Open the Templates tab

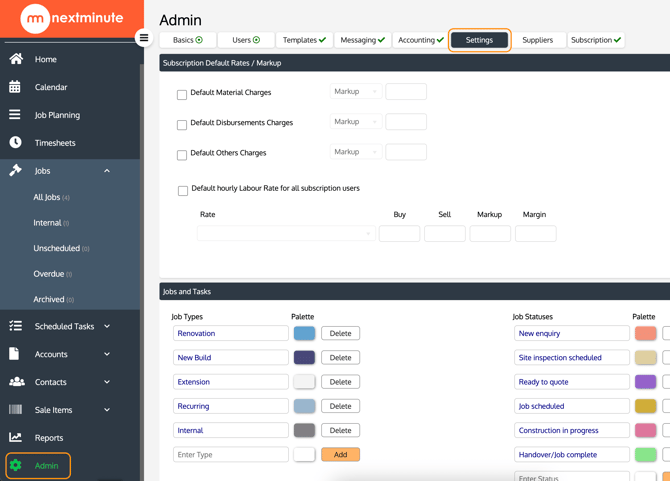(304, 40)
